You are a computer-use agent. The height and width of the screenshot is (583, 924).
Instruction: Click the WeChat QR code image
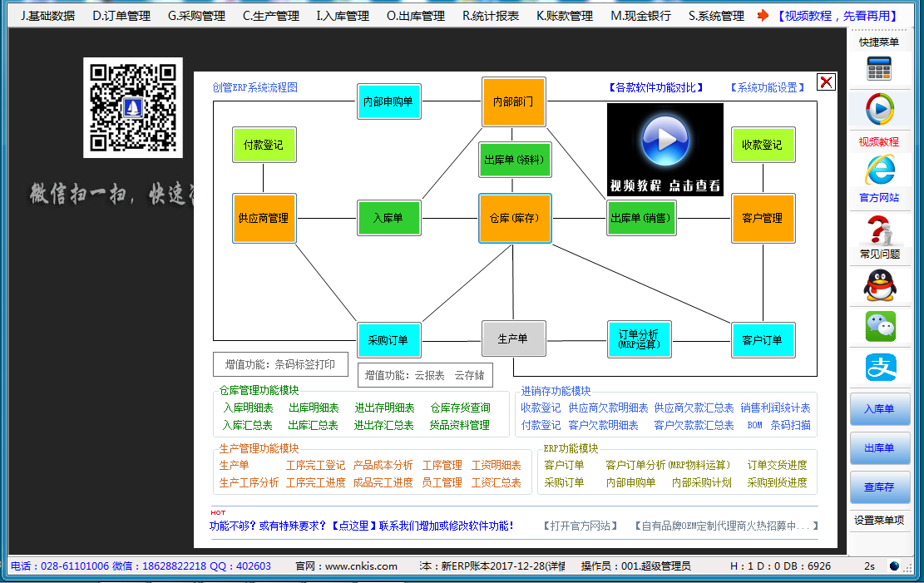tap(133, 107)
